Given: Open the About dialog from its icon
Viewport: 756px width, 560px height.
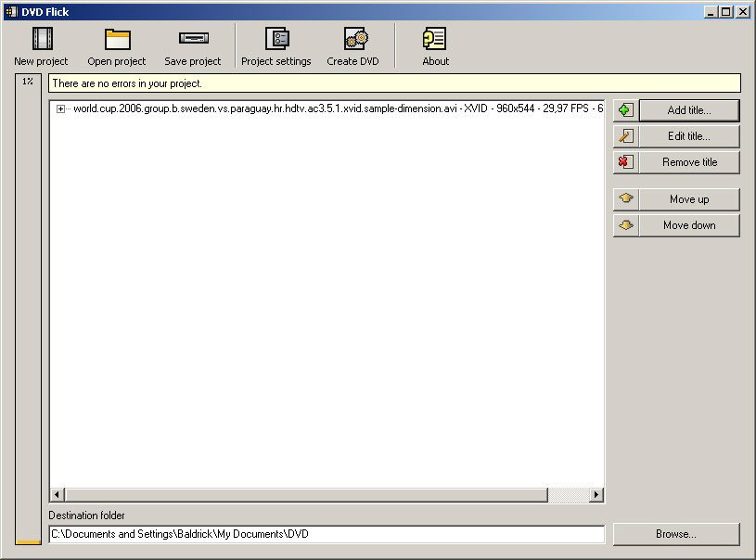Looking at the screenshot, I should click(x=434, y=39).
